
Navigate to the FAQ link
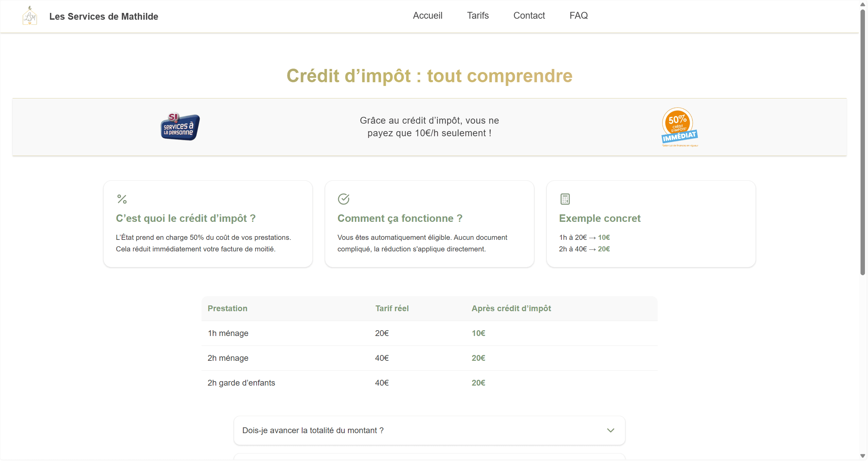pyautogui.click(x=578, y=16)
